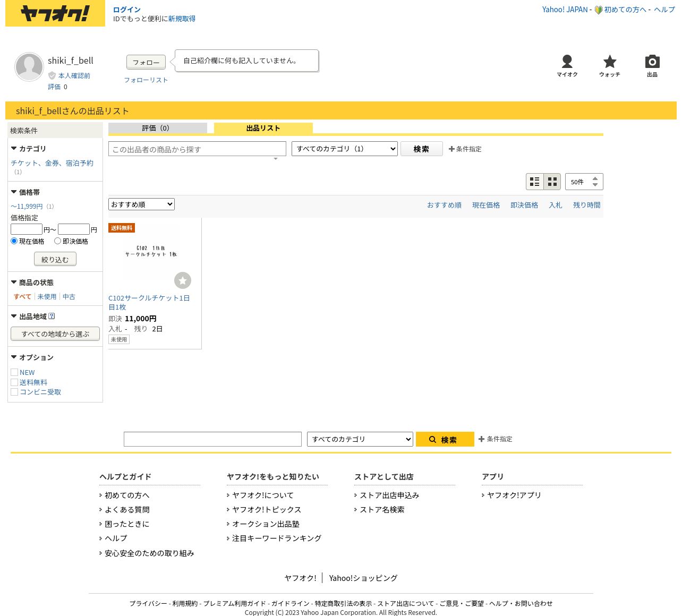The image size is (682, 616).
Task: Open the Yahoo!ショッピング footer link
Action: [x=363, y=578]
